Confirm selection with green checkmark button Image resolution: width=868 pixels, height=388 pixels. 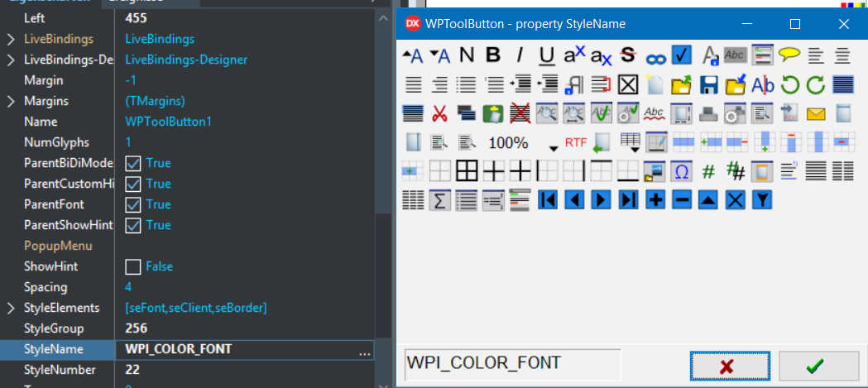point(818,366)
